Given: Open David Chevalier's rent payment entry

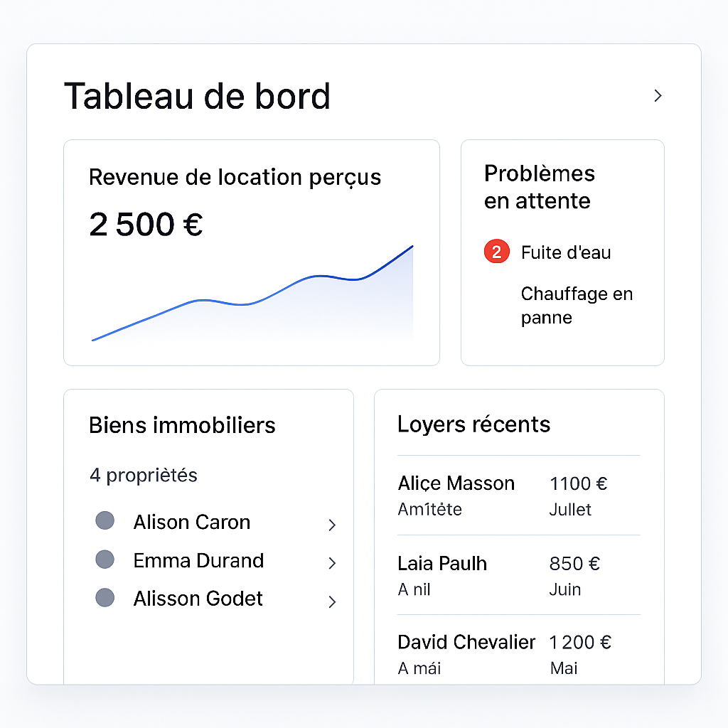Looking at the screenshot, I should click(x=518, y=654).
